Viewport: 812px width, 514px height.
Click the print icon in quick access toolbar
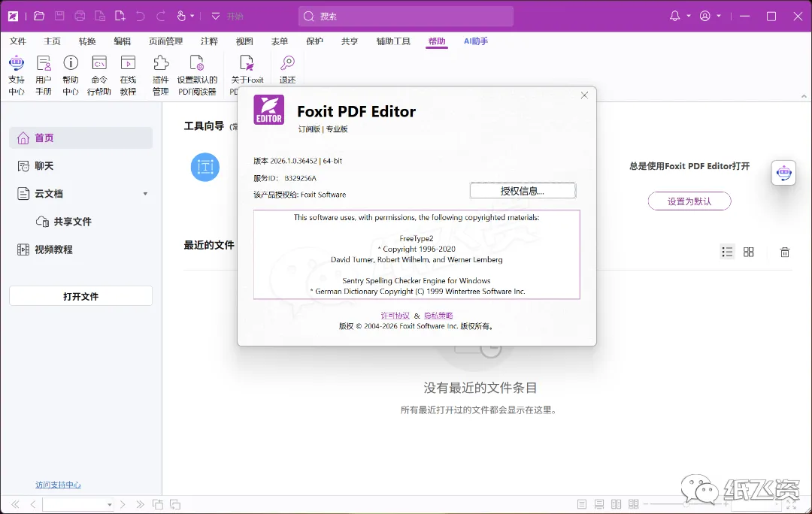click(80, 16)
